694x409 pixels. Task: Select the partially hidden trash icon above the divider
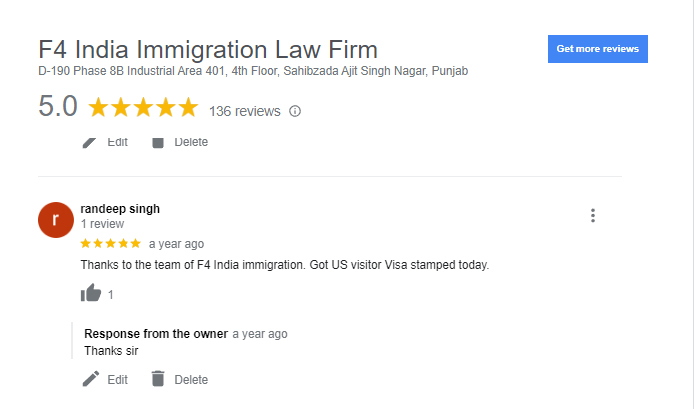[x=158, y=143]
